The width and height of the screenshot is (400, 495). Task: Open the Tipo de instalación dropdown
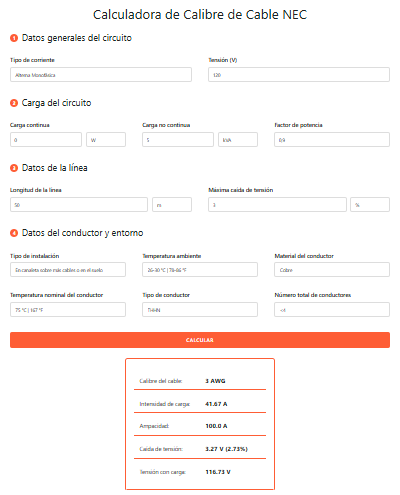68,270
